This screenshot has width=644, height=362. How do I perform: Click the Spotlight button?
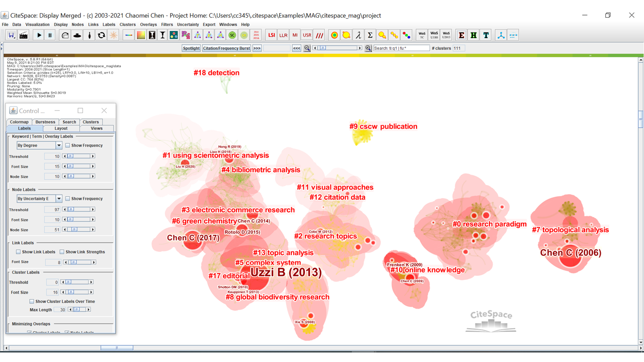(191, 48)
